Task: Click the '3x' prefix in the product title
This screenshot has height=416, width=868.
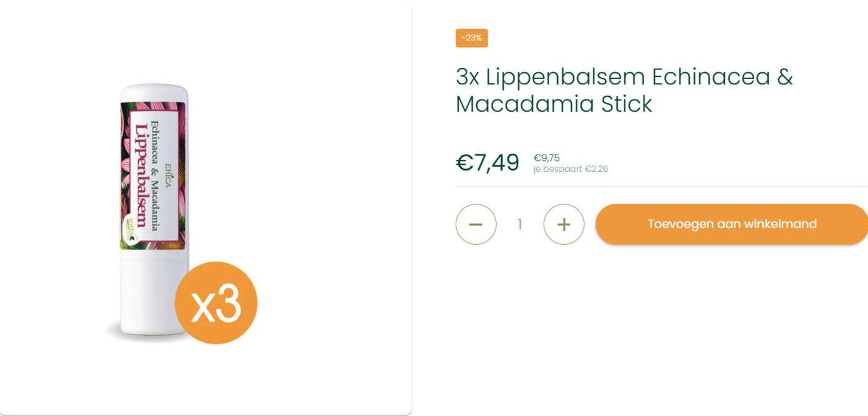Action: tap(467, 77)
